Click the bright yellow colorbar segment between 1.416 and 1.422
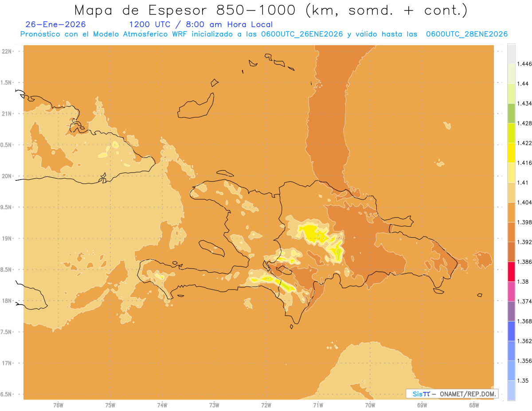Viewport: 532px width, 411px height. pos(511,153)
